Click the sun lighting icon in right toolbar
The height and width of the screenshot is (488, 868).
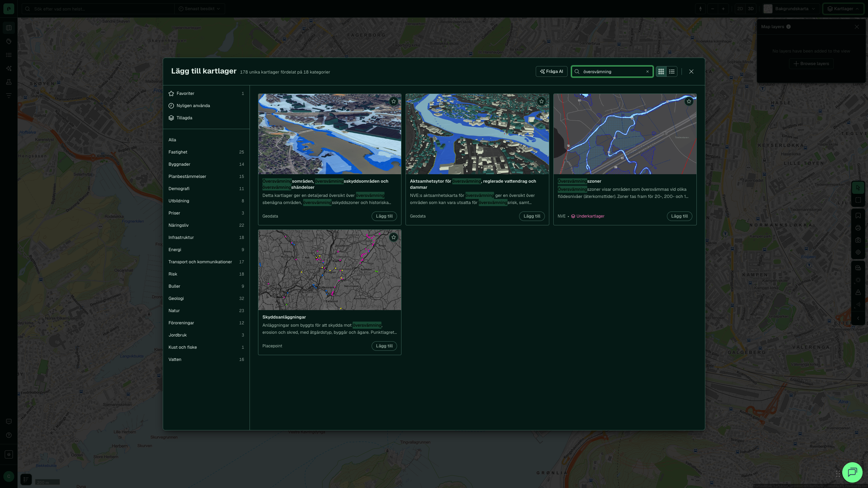pos(858,280)
